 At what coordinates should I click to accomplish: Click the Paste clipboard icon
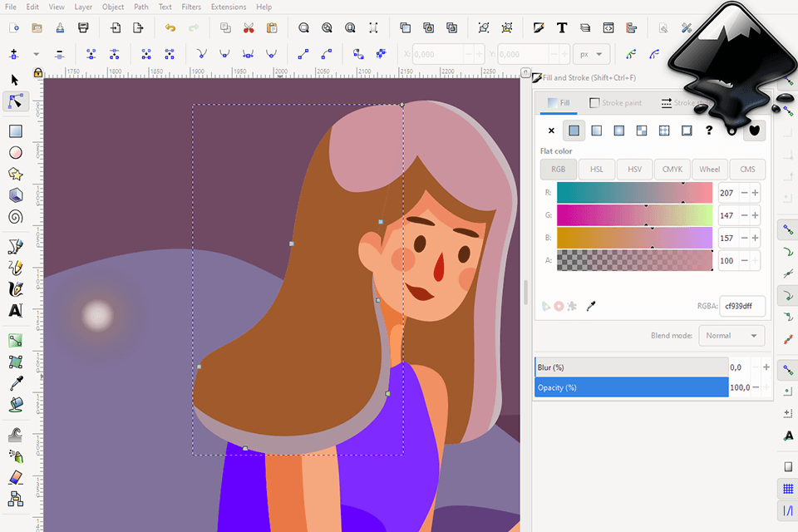point(272,28)
